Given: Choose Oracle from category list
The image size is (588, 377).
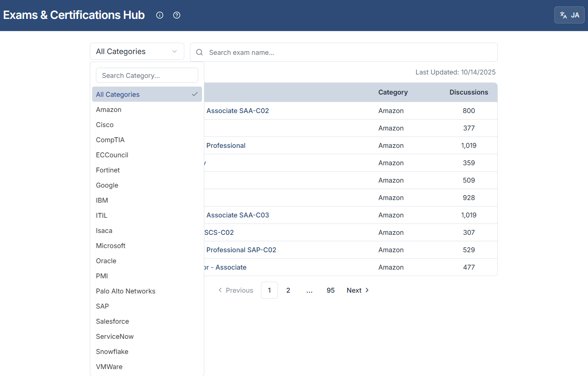Looking at the screenshot, I should click(x=147, y=261).
